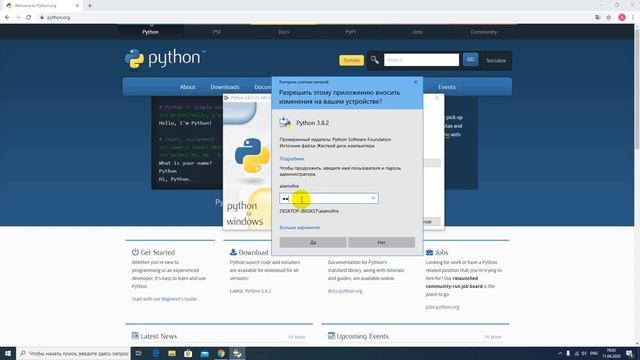640x360 pixels.
Task: Click the administrator password field
Action: click(x=329, y=198)
